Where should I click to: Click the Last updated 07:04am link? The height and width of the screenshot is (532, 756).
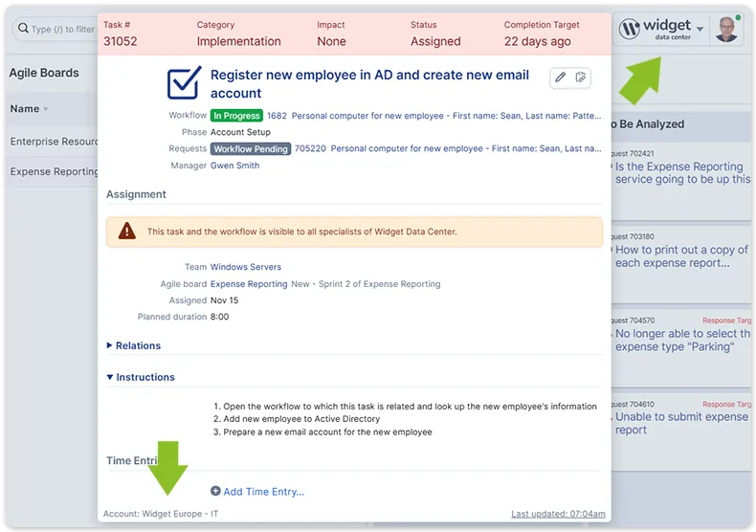pyautogui.click(x=558, y=514)
